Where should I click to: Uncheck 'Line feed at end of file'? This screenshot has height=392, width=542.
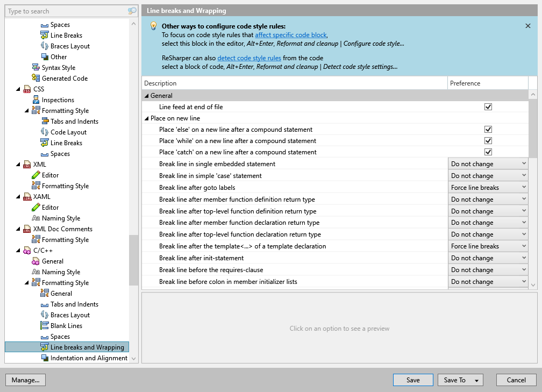(488, 106)
